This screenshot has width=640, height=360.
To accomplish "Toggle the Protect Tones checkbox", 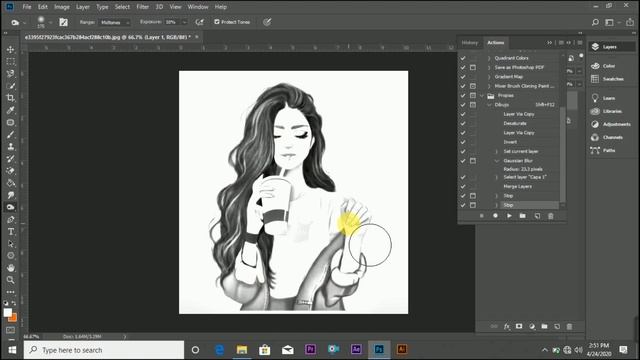I will tap(217, 22).
